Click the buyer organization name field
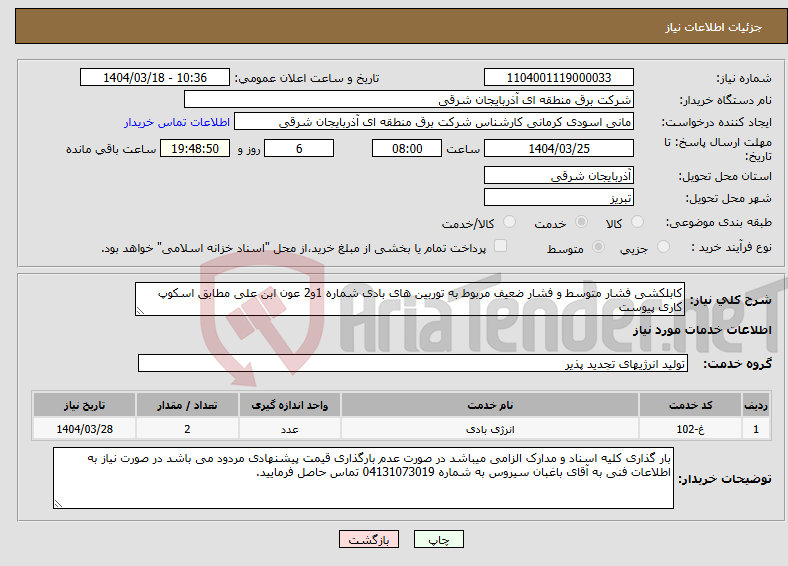 409,100
